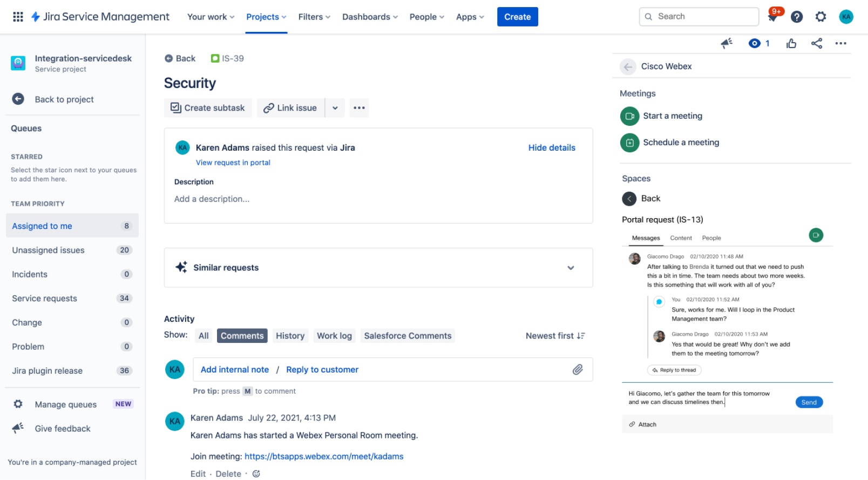Show All activity
The image size is (868, 480).
204,336
